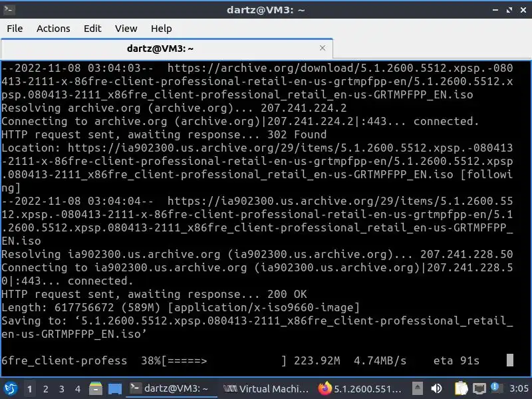Maximize the terminal window
The height and width of the screenshot is (399, 532).
(x=509, y=10)
